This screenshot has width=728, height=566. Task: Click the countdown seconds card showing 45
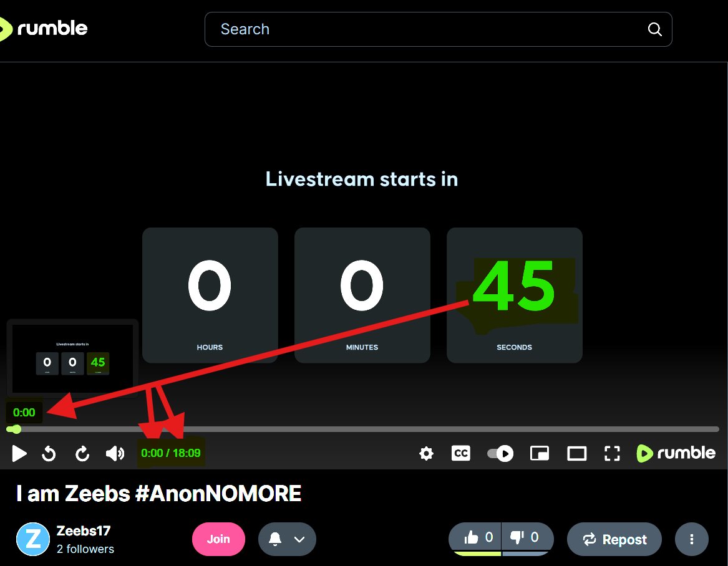pos(515,295)
